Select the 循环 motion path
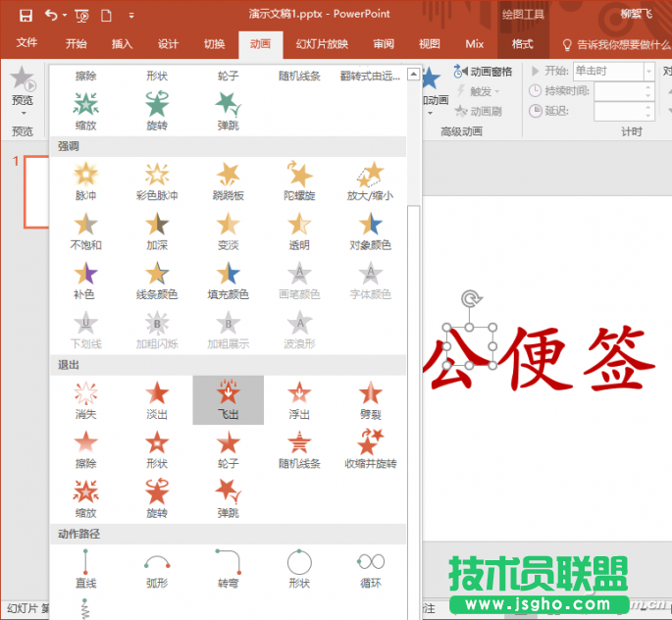This screenshot has width=672, height=620. coord(370,569)
